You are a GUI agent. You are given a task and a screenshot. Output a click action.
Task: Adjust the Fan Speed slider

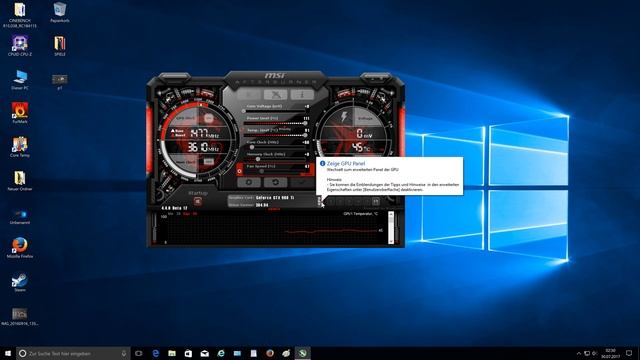[276, 171]
